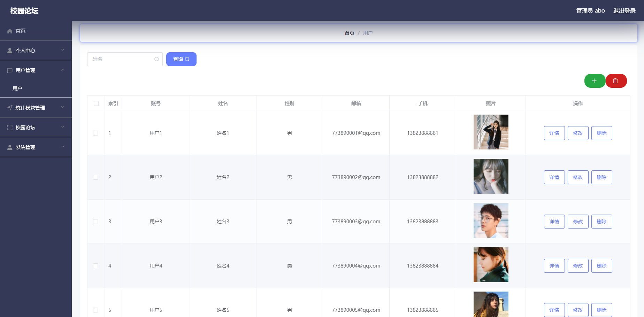Click 删除 button for 用户5

click(x=602, y=310)
